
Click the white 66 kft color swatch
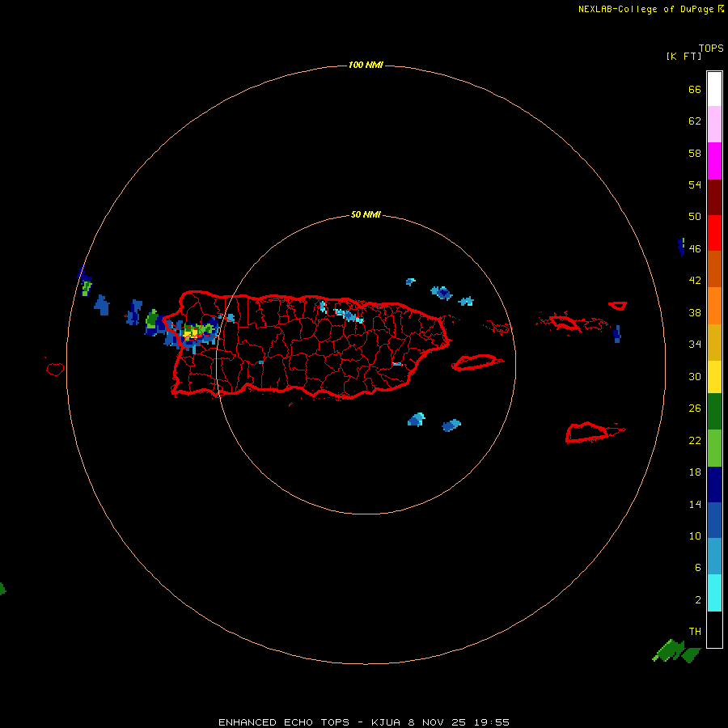pos(714,89)
